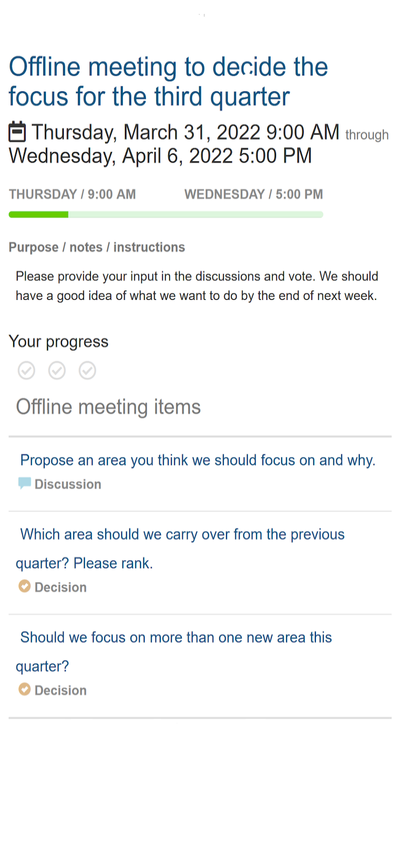Click the "Purpose / notes / instructions" heading
Screen dimensions: 401x868
coord(97,247)
